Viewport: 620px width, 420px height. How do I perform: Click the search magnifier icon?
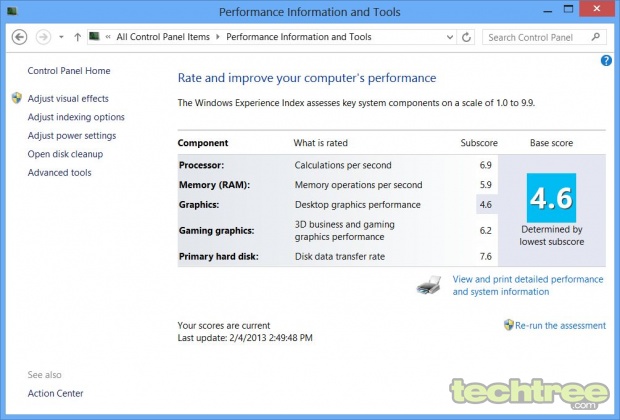[595, 37]
